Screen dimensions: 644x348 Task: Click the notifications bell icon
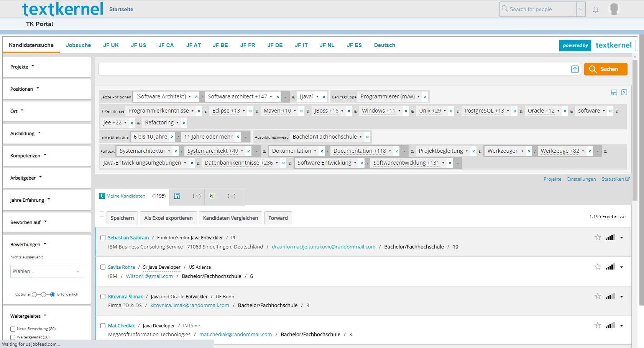[x=596, y=10]
